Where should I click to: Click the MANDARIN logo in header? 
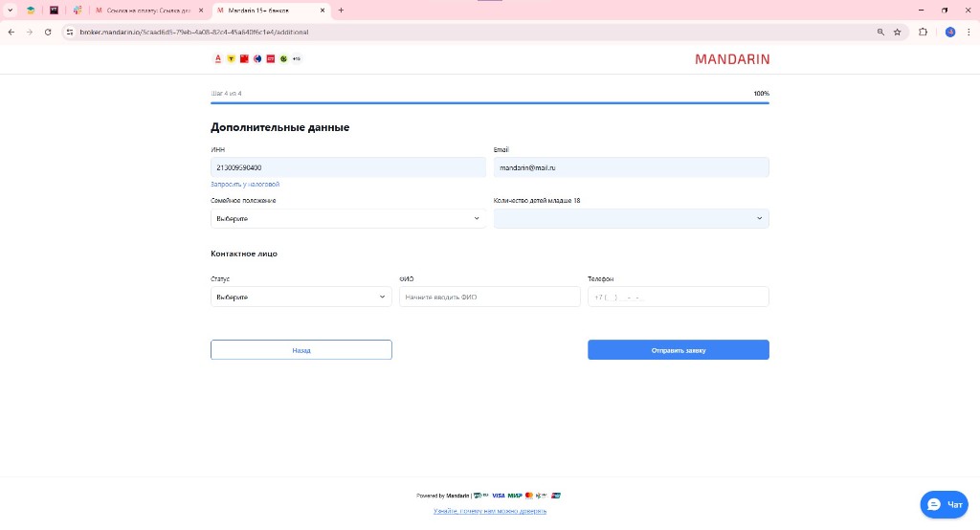731,59
